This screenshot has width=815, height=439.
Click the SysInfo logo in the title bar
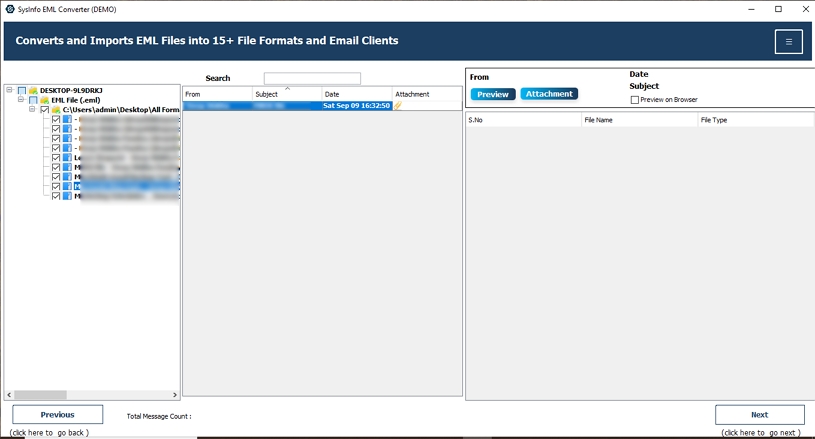(9, 9)
